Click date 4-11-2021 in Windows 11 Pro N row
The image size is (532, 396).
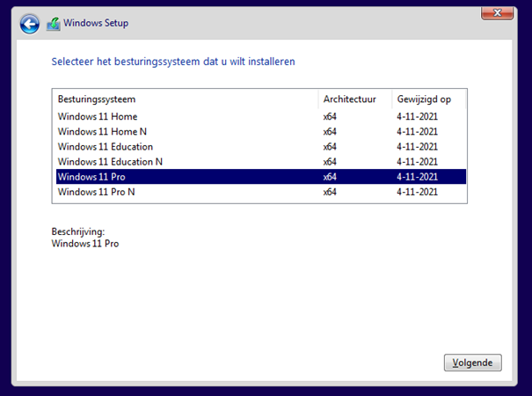(x=418, y=192)
